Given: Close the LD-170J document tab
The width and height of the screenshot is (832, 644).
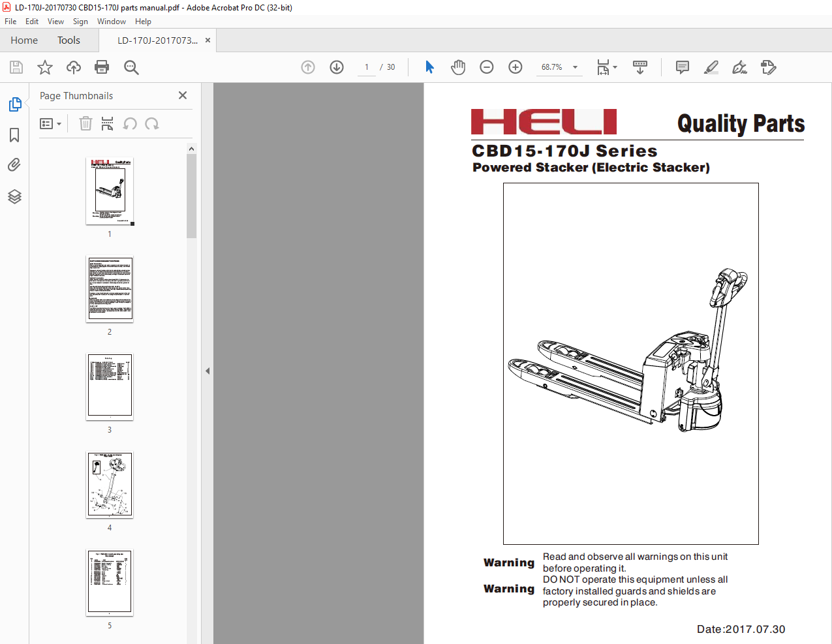Looking at the screenshot, I should click(x=208, y=40).
